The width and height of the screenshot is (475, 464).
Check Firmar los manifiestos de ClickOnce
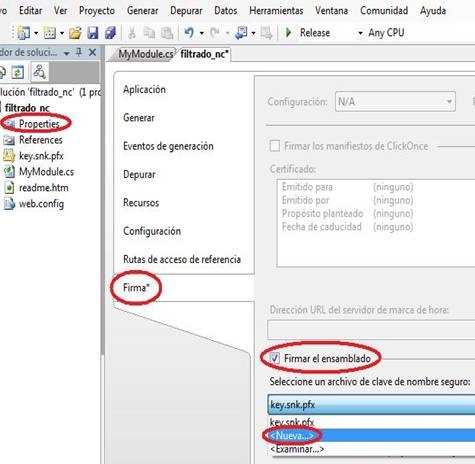[274, 146]
